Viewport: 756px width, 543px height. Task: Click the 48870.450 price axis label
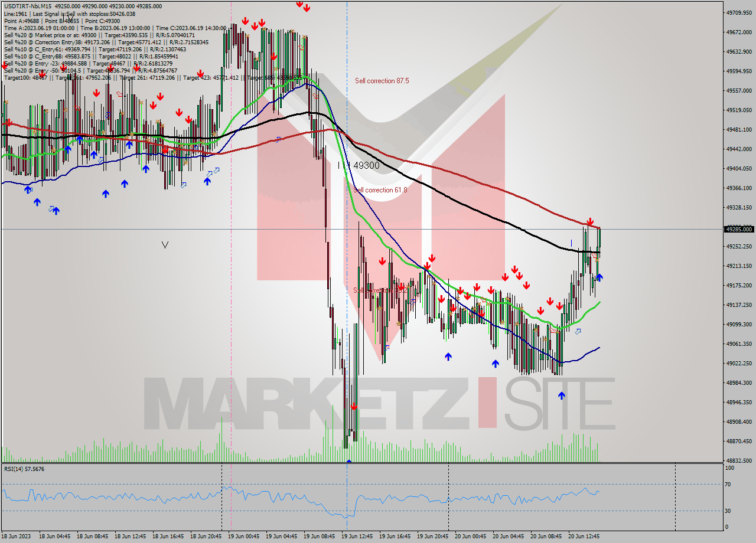coord(738,441)
